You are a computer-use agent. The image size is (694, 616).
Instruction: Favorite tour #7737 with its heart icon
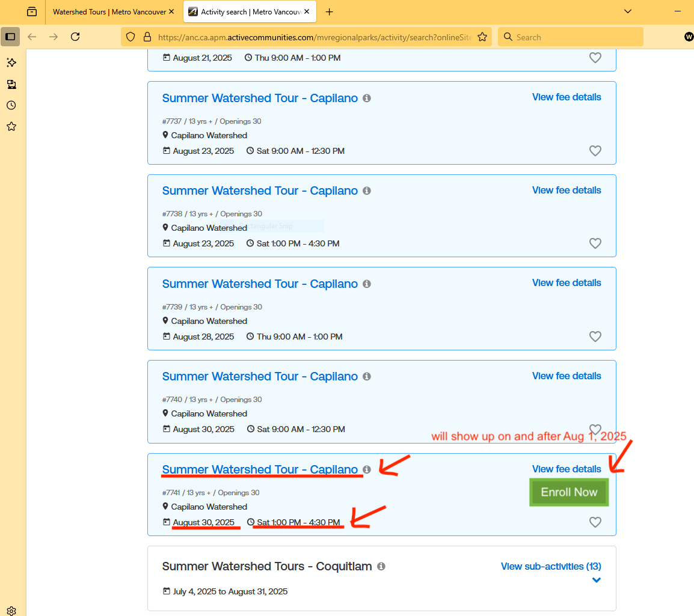595,151
